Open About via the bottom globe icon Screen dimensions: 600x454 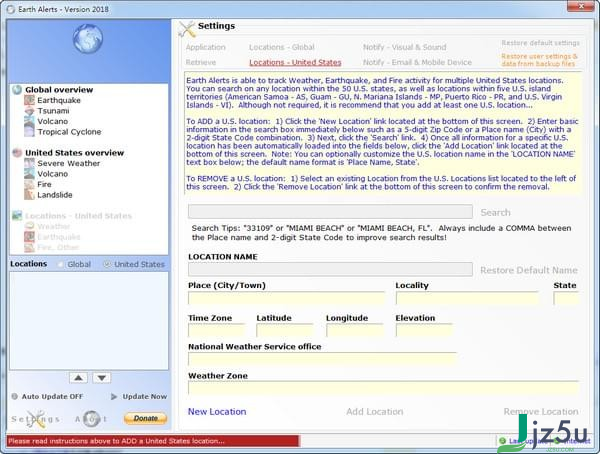click(x=91, y=419)
